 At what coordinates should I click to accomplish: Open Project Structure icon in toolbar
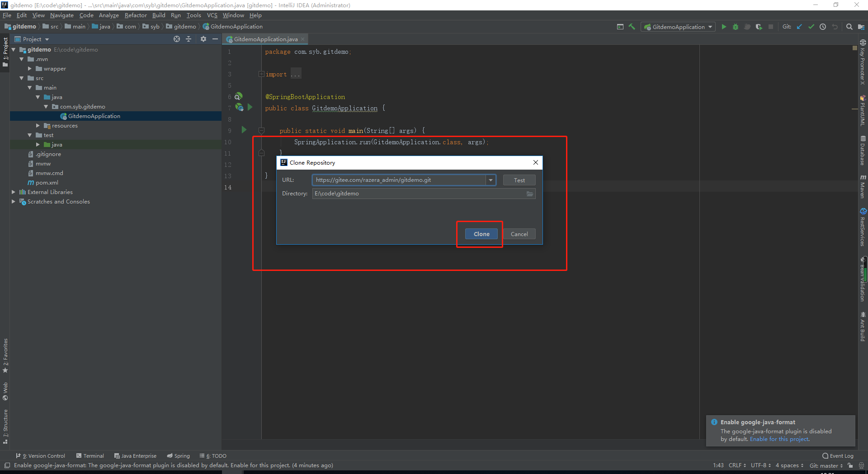pyautogui.click(x=861, y=27)
